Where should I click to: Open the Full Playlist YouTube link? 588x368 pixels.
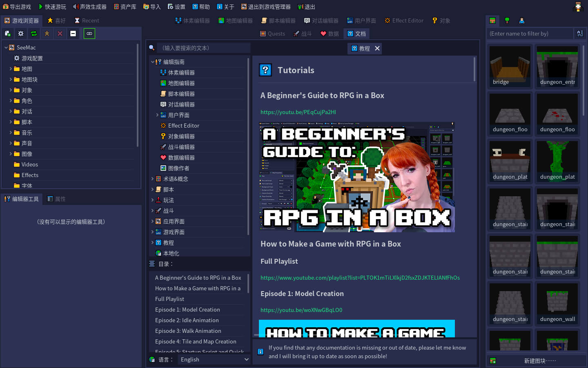pyautogui.click(x=360, y=278)
